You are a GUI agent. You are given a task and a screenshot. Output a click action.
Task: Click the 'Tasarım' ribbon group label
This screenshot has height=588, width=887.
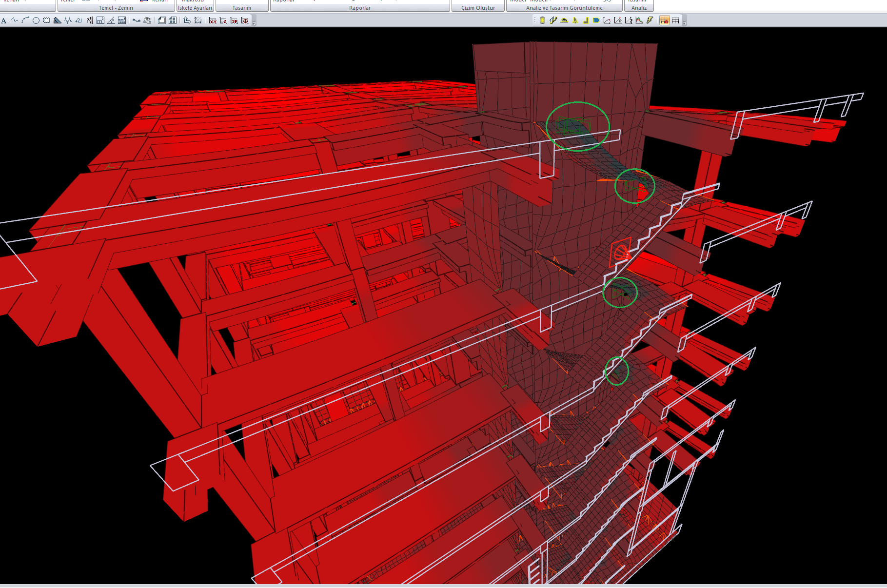[x=242, y=8]
